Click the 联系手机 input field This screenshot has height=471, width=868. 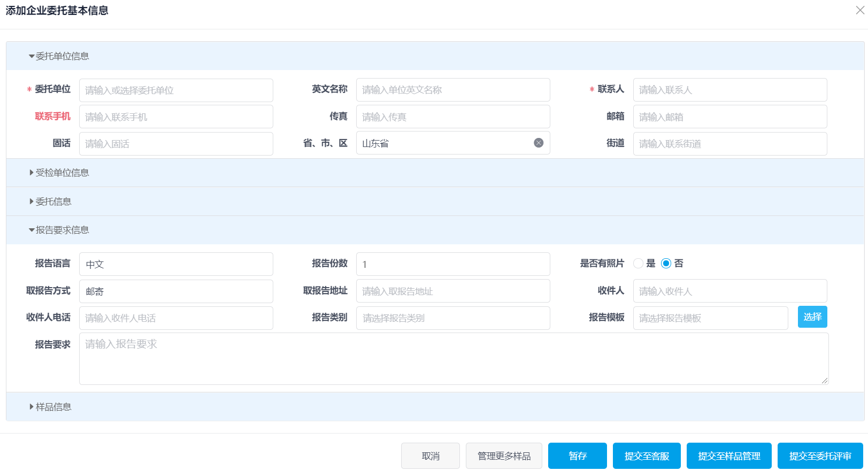click(176, 117)
